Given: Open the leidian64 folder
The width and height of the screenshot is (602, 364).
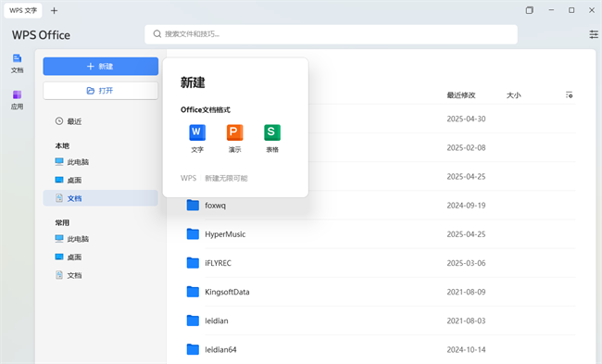Looking at the screenshot, I should click(220, 349).
